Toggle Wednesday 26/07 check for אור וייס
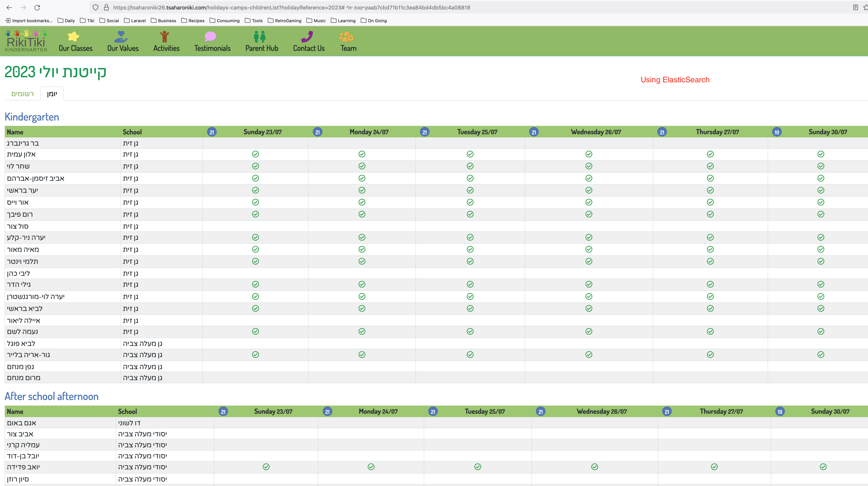This screenshot has width=868, height=486. coord(589,202)
